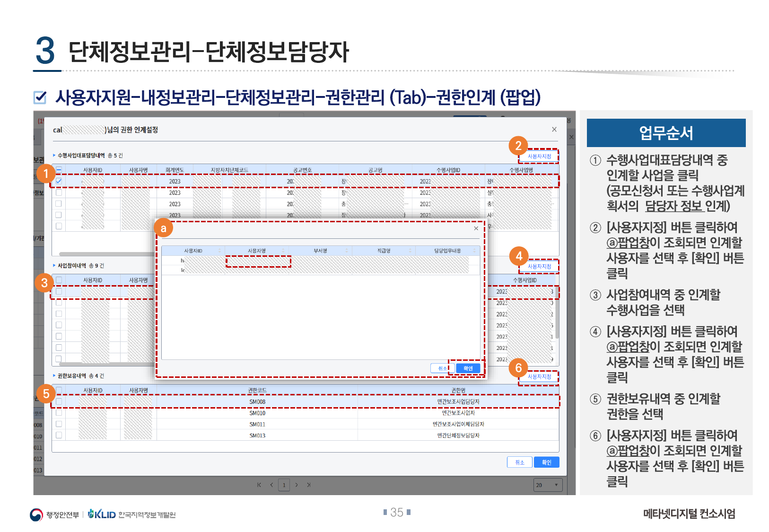Toggle select-all checkbox in 수행사업대표담당내역 header

59,170
